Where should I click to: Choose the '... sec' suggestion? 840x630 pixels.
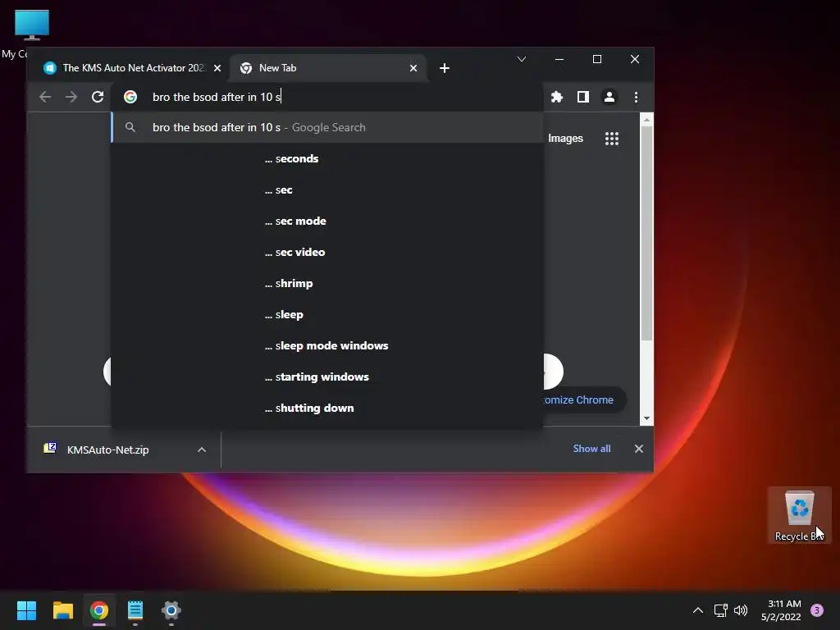pos(327,189)
